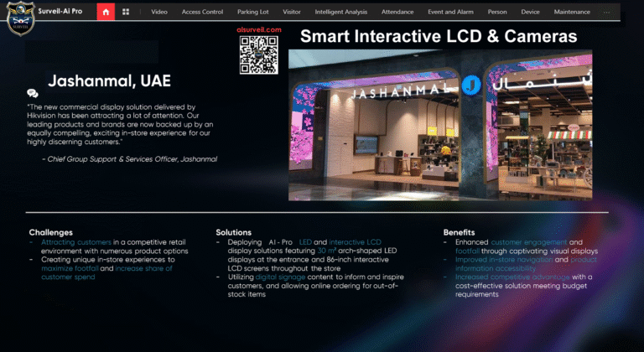644x352 pixels.
Task: Click the Smart Interactive LCD & Cameras heading
Action: pyautogui.click(x=439, y=36)
